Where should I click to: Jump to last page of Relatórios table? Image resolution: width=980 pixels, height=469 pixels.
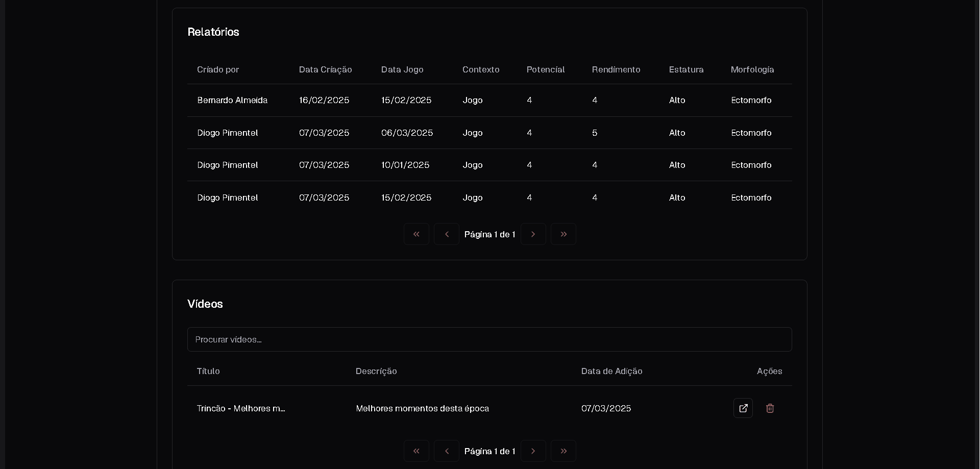[563, 234]
